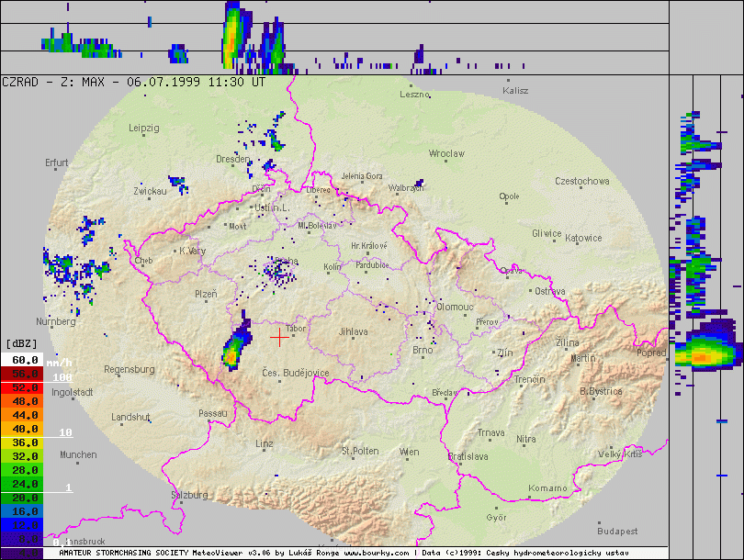Screen dimensions: 744x560
Task: Click the Praha city marker on map
Action: pos(279,268)
